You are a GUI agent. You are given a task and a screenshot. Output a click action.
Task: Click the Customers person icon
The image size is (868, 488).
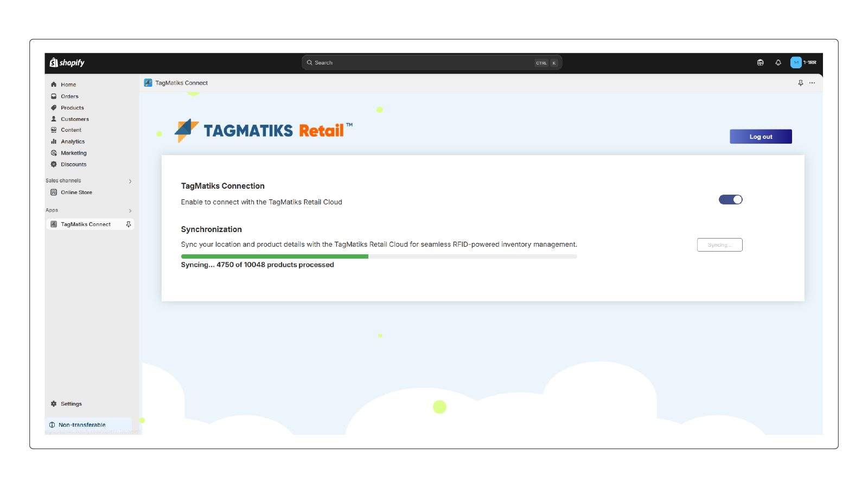tap(54, 119)
